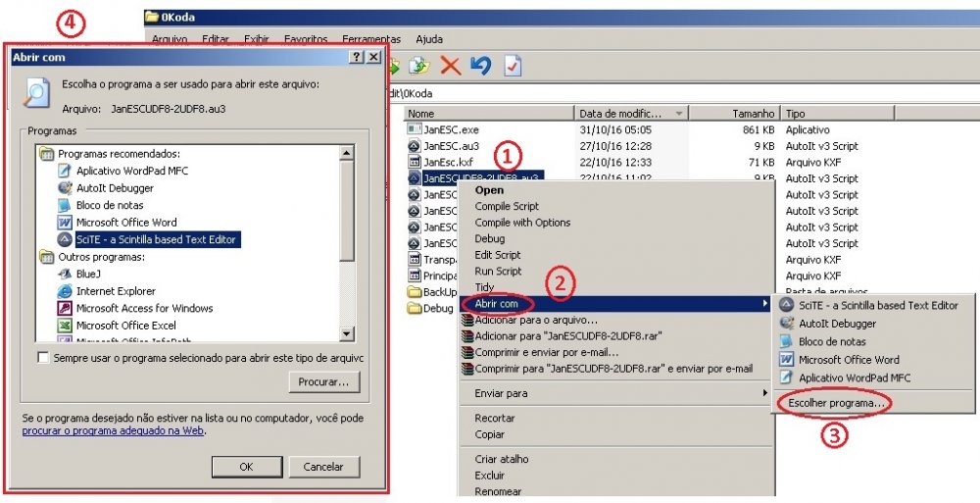980x503 pixels.
Task: Open the Ajuda menu
Action: pyautogui.click(x=429, y=39)
